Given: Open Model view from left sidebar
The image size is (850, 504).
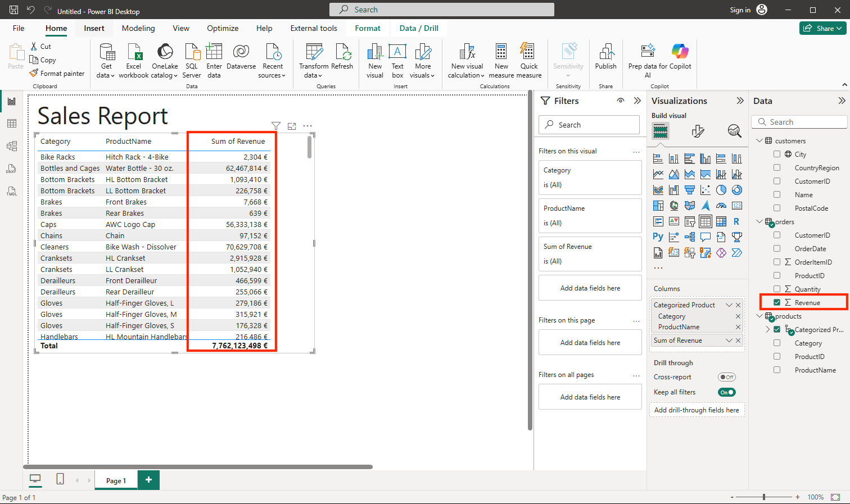Looking at the screenshot, I should pos(12,146).
